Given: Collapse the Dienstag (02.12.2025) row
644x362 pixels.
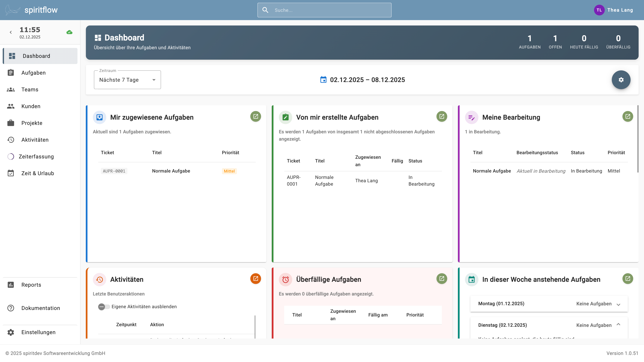Looking at the screenshot, I should pyautogui.click(x=549, y=325).
